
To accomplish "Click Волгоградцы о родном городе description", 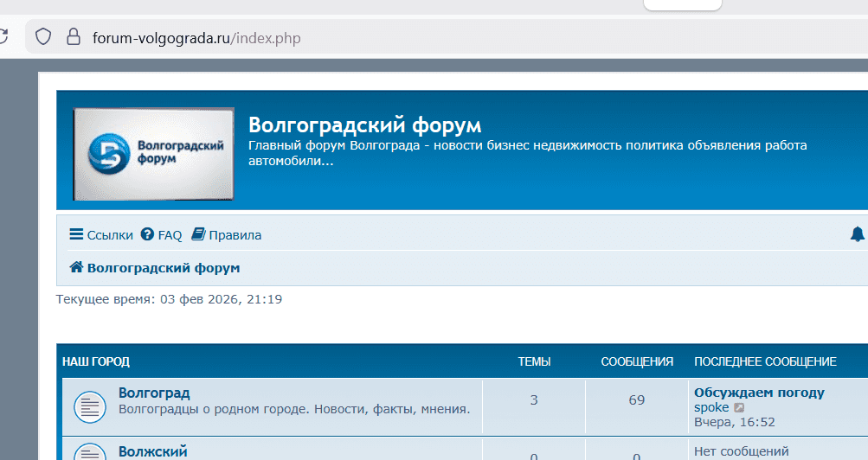I will [294, 410].
